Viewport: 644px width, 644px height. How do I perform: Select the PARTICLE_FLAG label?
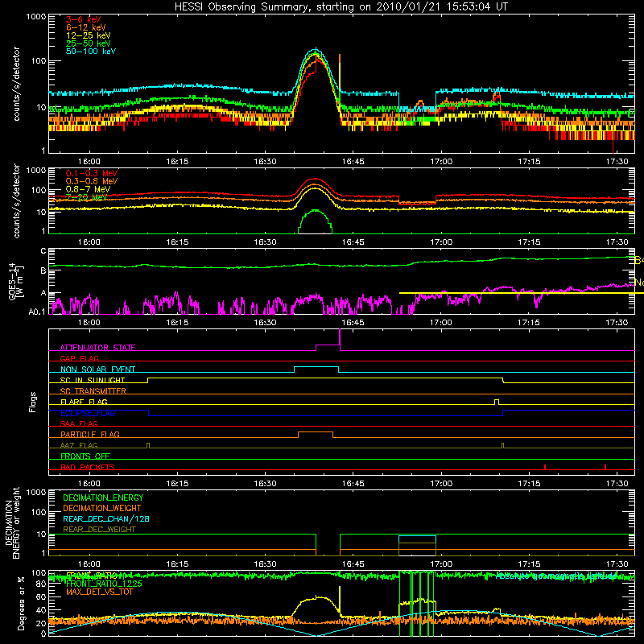(90, 434)
